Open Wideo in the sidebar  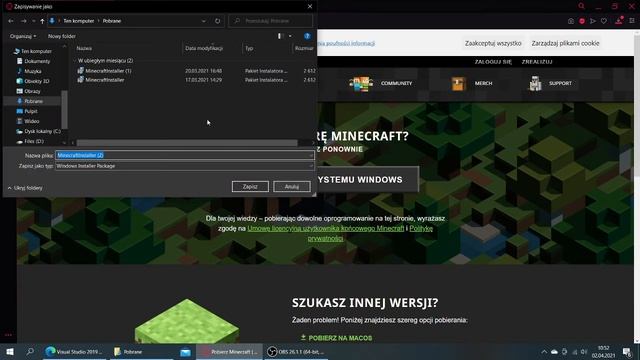pos(28,121)
